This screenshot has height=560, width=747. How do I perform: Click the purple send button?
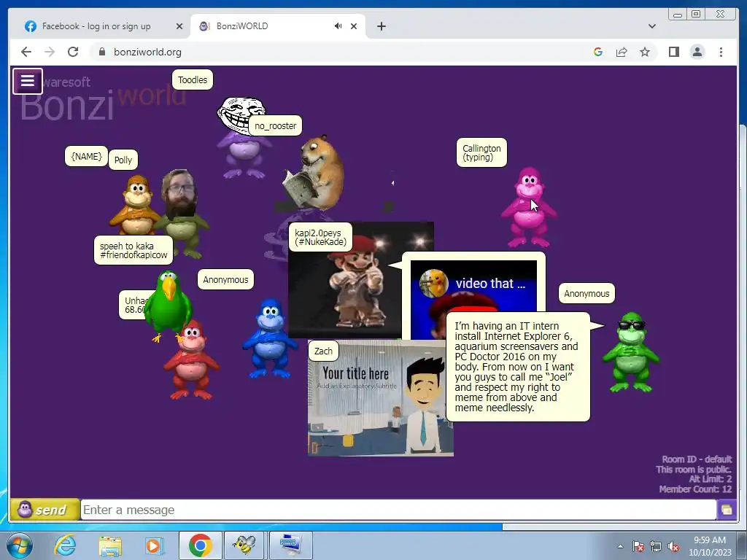44,510
